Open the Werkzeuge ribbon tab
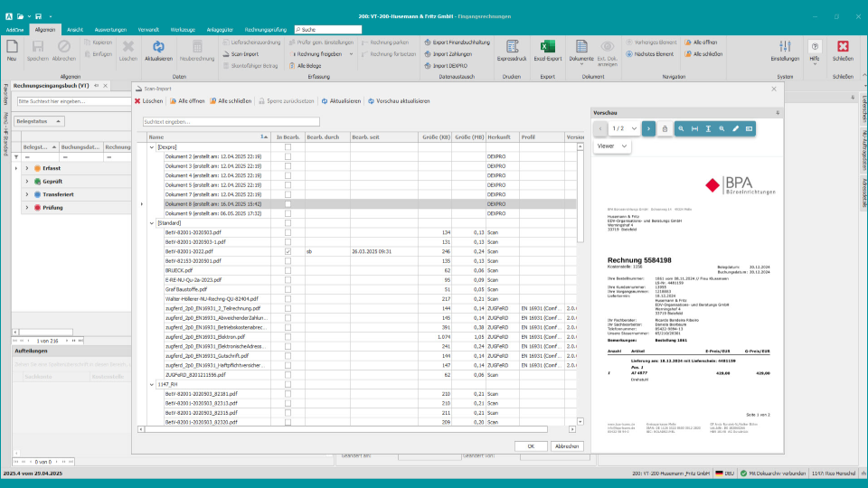The height and width of the screenshot is (488, 868). click(x=182, y=30)
